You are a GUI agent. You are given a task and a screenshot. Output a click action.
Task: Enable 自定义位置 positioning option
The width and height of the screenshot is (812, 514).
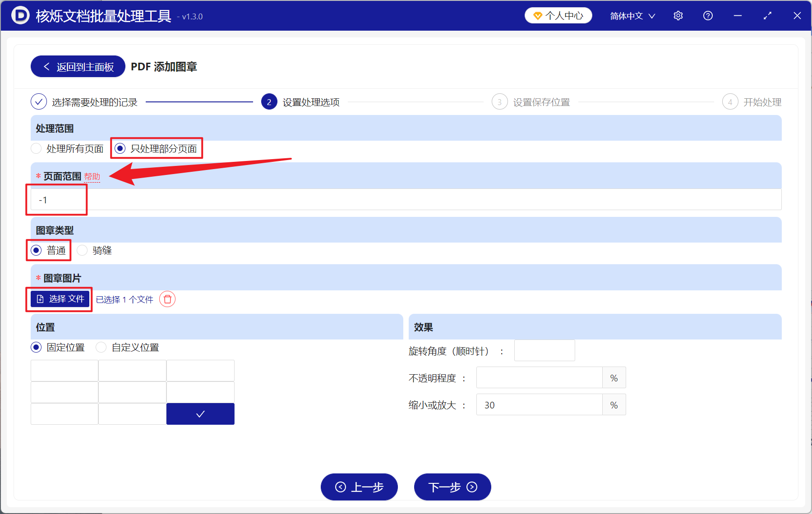[x=101, y=347]
